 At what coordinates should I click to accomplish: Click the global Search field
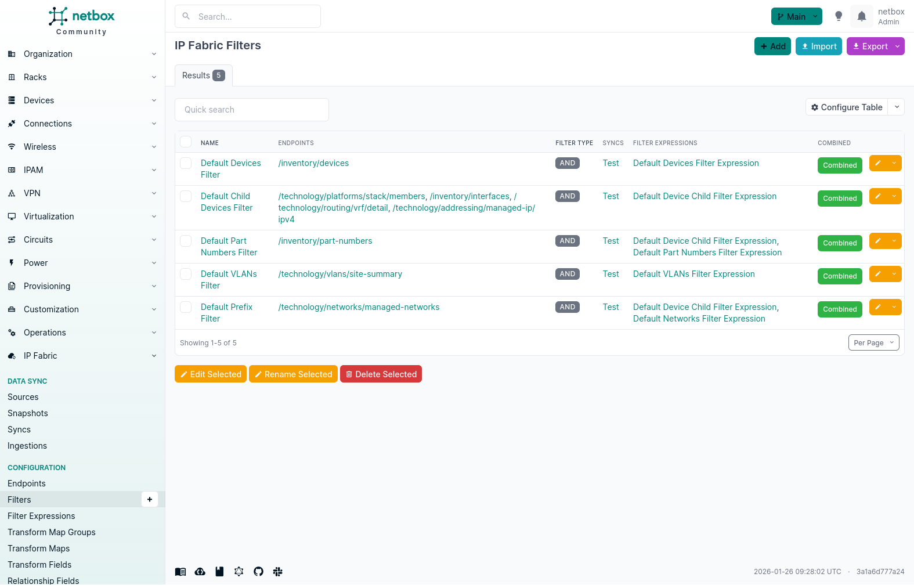(x=248, y=16)
